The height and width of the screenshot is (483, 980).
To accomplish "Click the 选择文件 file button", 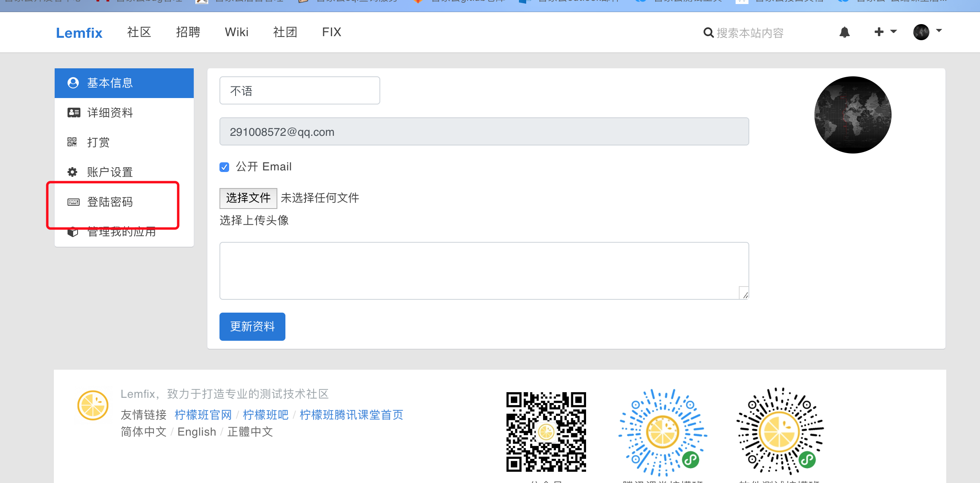I will (248, 198).
